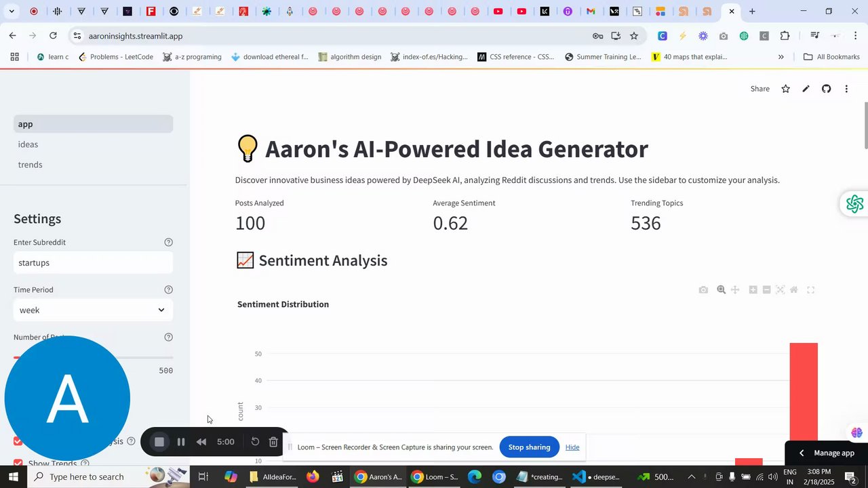Click the install app icon in address bar
This screenshot has width=868, height=488.
[616, 36]
